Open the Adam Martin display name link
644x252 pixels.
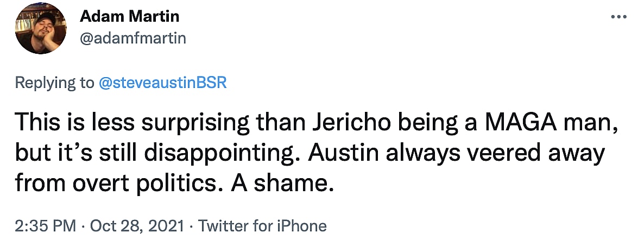tap(129, 17)
